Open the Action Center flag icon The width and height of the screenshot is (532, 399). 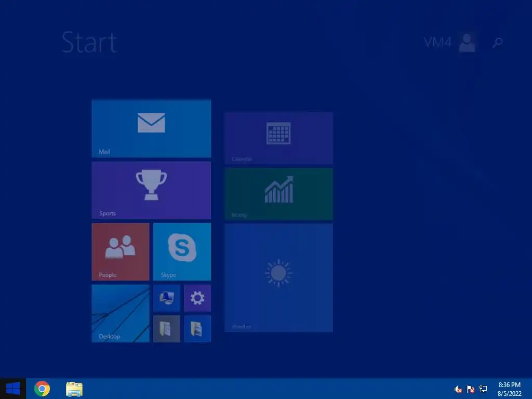(x=471, y=389)
